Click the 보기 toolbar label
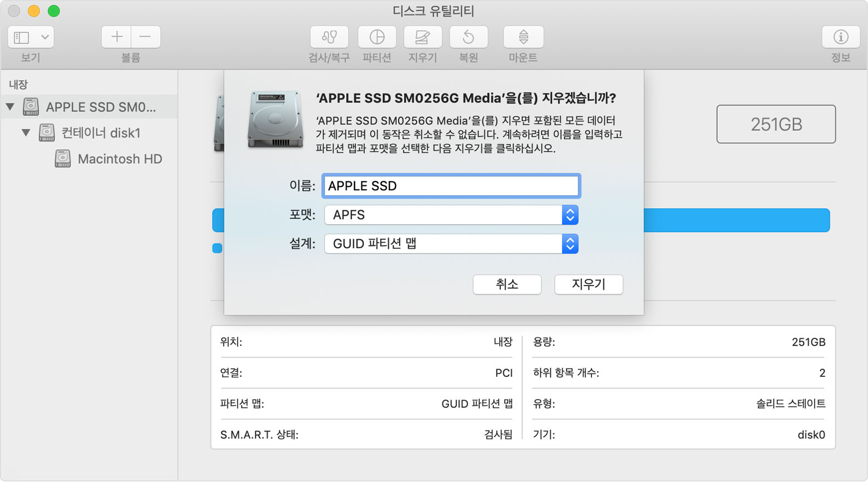Screen dimensions: 868x482 point(31,57)
